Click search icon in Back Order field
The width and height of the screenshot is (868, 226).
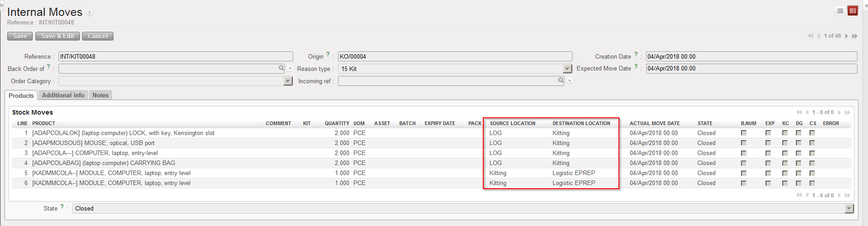282,68
